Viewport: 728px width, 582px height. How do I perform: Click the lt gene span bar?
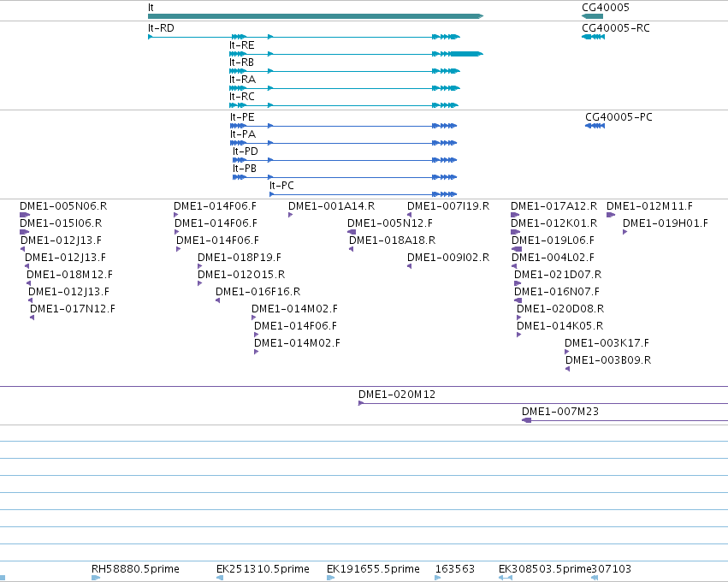coord(316,16)
